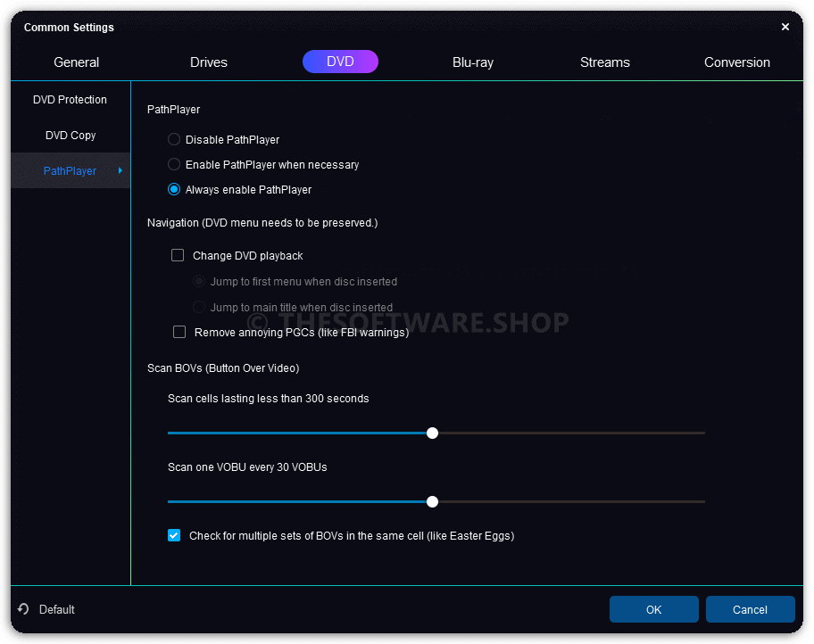Click 'Scan one VOBU every 30 VOBUs' label
This screenshot has height=644, width=814.
point(247,467)
